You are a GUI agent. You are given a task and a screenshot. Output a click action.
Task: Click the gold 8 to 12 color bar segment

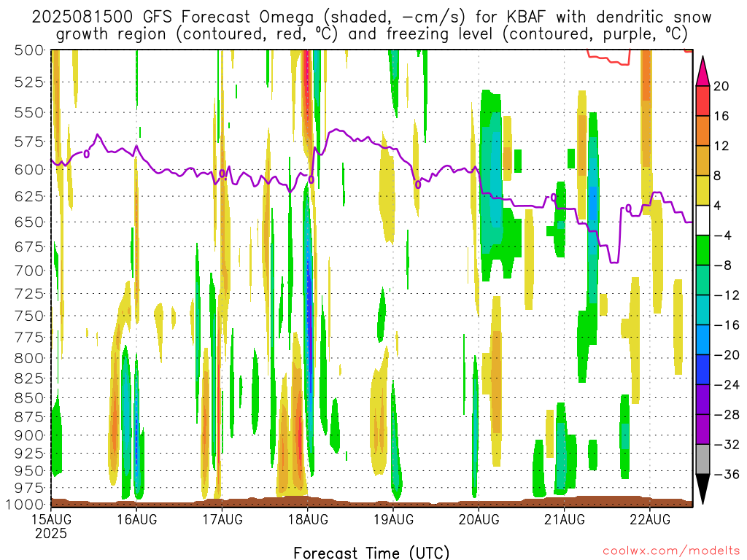(703, 160)
